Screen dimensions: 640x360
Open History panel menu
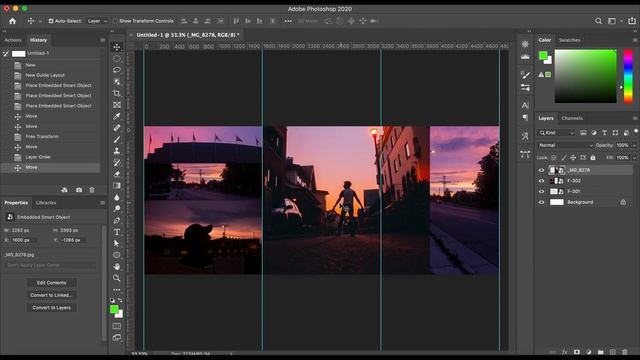pyautogui.click(x=102, y=40)
